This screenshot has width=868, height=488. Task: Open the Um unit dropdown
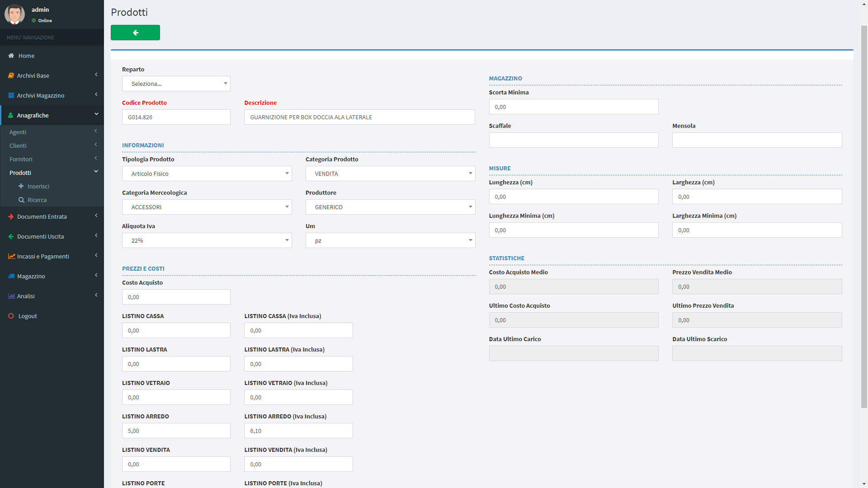[x=391, y=240]
